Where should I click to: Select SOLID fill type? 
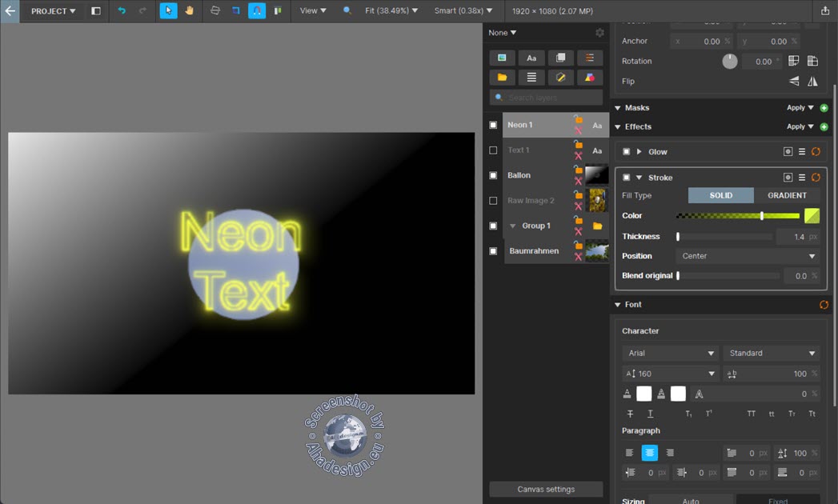[x=721, y=196]
